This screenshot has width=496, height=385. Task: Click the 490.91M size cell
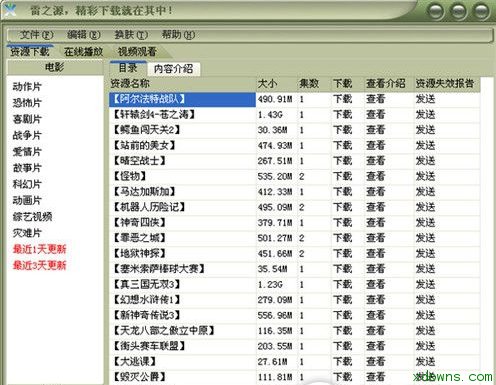[275, 99]
